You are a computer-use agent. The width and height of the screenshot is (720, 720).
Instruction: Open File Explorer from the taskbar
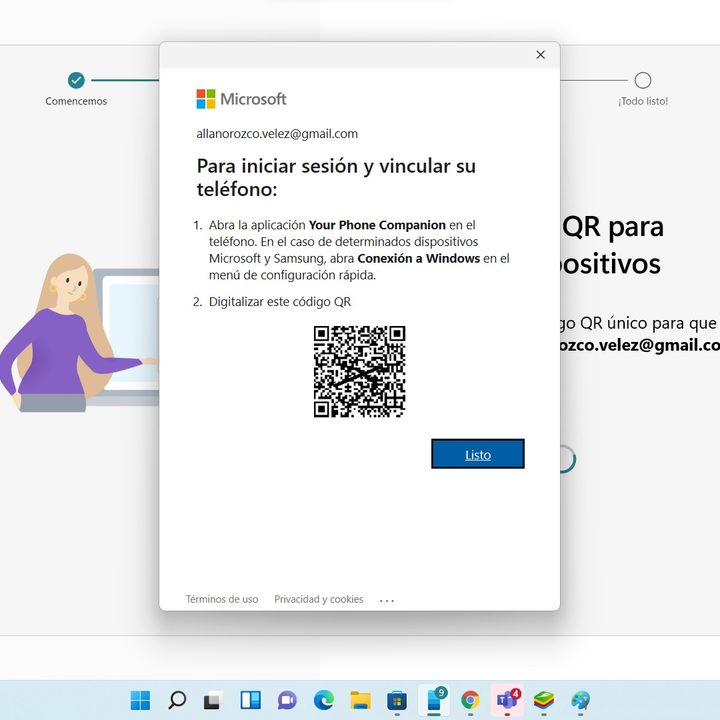[x=360, y=700]
